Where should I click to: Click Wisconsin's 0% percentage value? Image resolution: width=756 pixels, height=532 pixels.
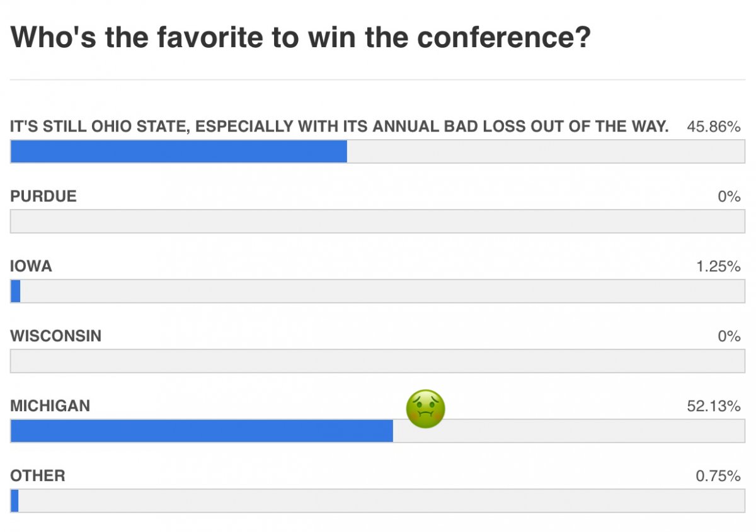coord(729,336)
